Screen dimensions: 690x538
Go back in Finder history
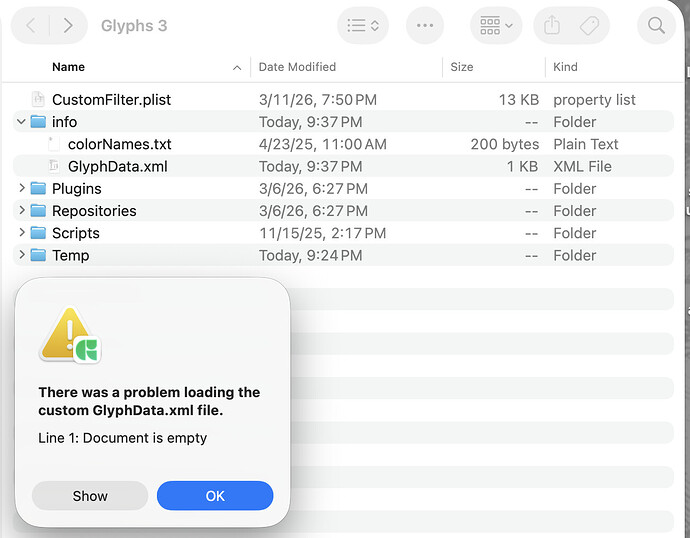coord(31,26)
